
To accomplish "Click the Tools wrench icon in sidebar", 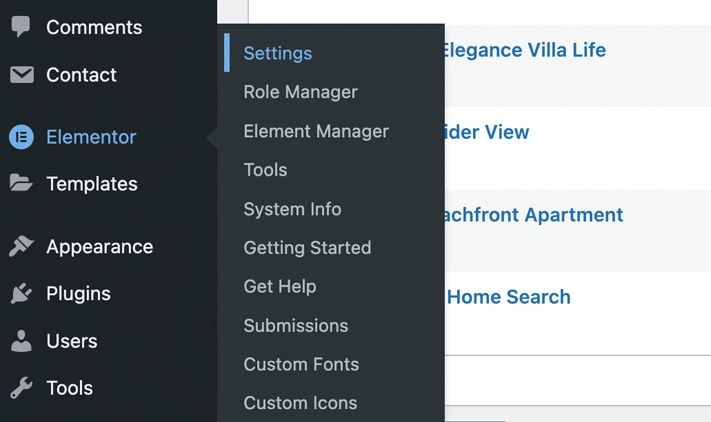I will pos(21,388).
